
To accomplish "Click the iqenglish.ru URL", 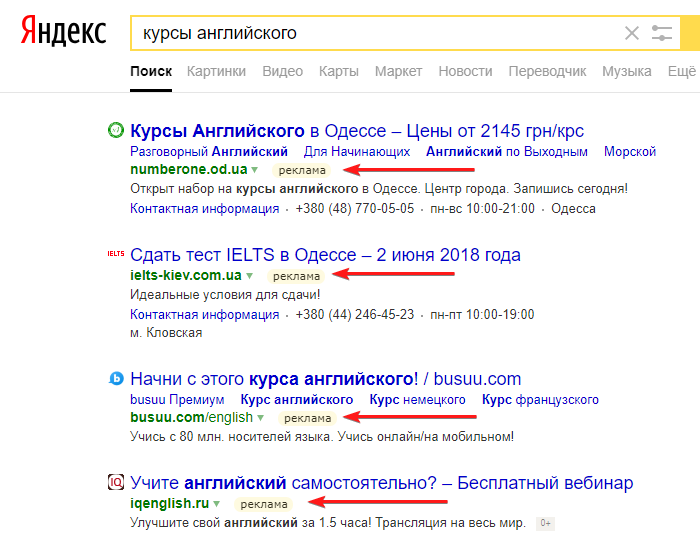I will (169, 504).
